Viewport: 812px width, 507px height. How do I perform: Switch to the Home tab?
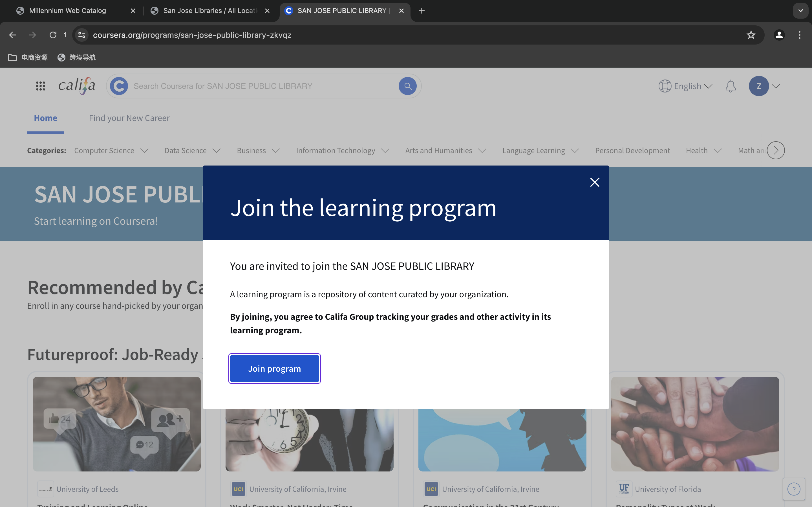click(x=45, y=118)
